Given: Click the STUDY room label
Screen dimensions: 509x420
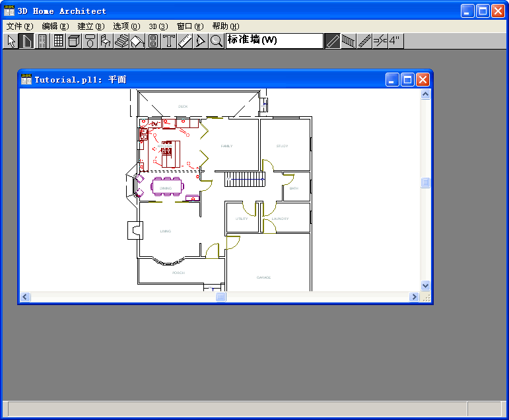Looking at the screenshot, I should (282, 146).
